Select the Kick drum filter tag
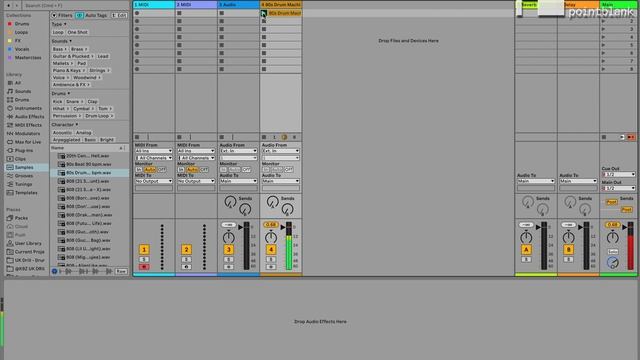 pos(58,102)
